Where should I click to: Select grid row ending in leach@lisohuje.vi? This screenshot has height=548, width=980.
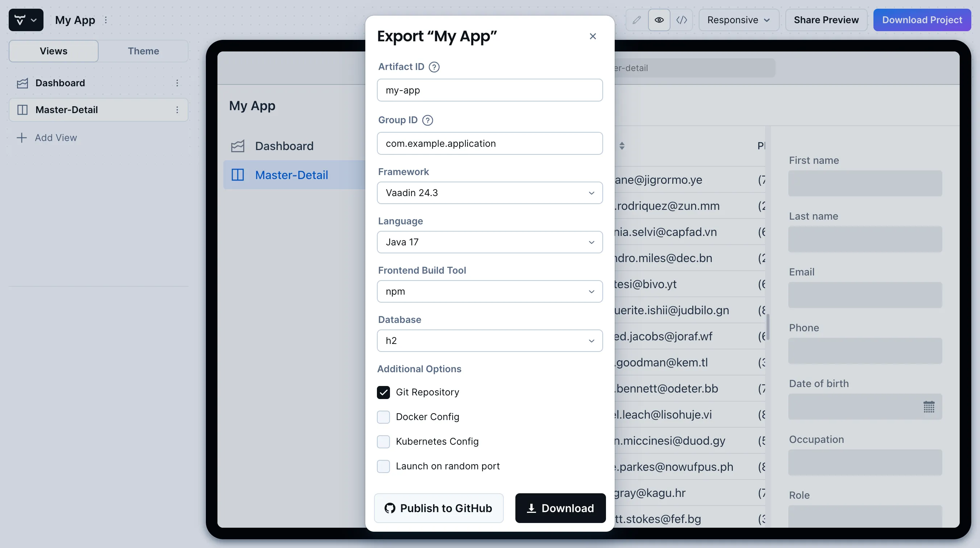tap(690, 414)
